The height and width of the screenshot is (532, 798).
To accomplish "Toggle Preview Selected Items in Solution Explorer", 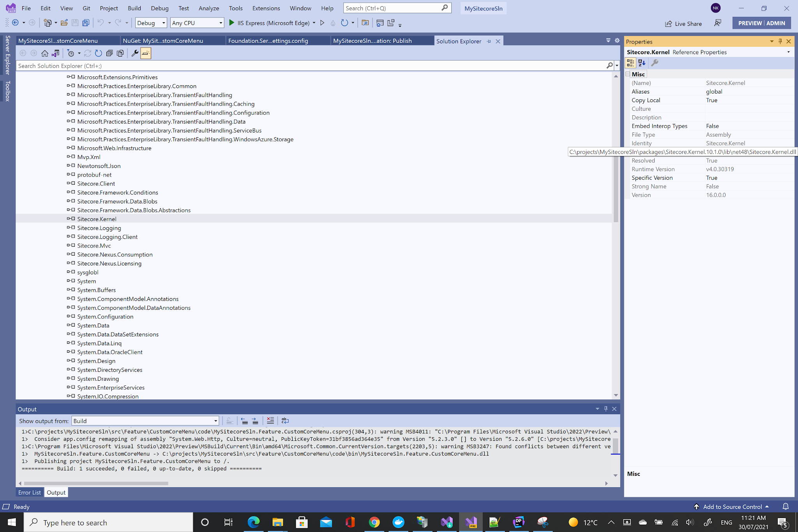I will [146, 53].
